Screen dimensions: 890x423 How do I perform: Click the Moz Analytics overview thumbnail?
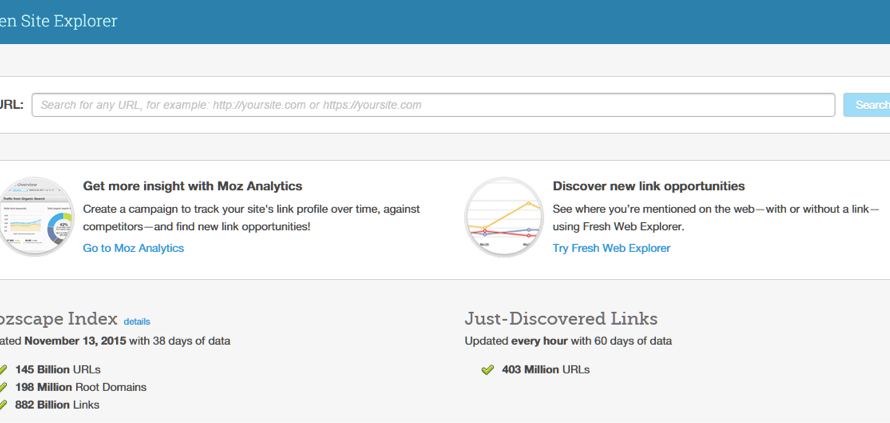pos(35,217)
